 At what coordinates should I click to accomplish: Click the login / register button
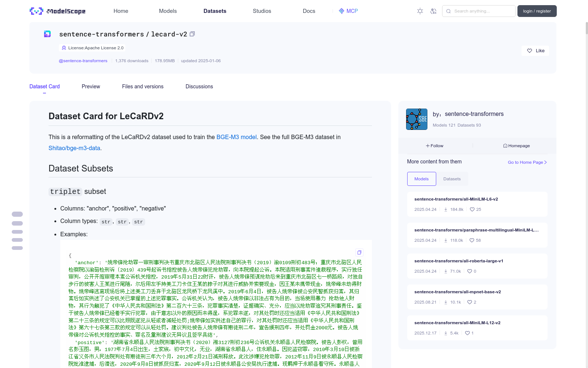(x=537, y=11)
